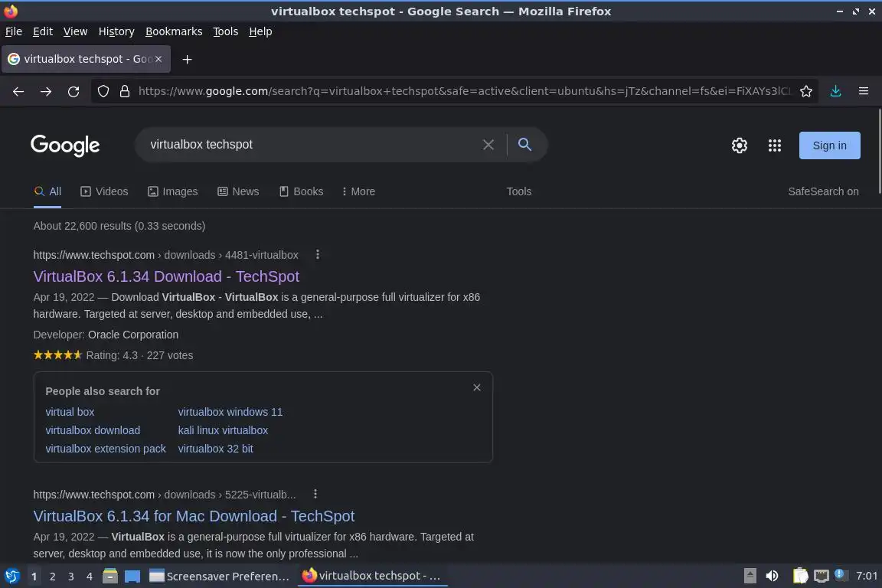Image resolution: width=882 pixels, height=588 pixels.
Task: Switch to Images results tab
Action: coord(173,191)
